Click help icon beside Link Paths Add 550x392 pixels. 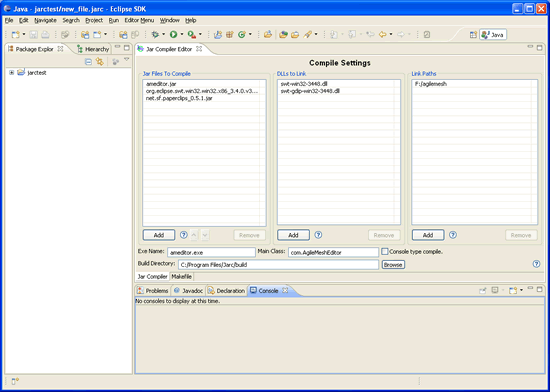click(453, 235)
